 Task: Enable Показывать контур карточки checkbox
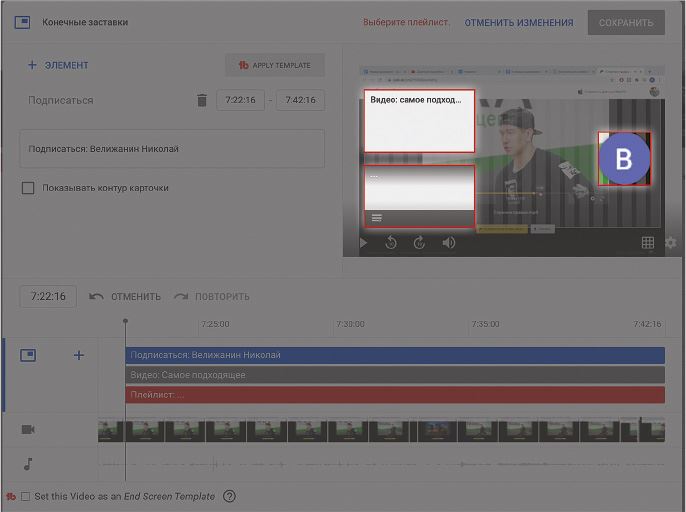pyautogui.click(x=28, y=188)
